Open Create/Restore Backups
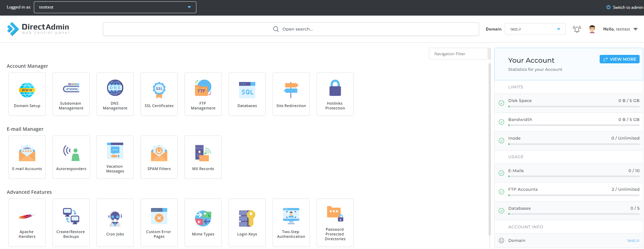Screen dimensions: 644x249 (x=71, y=223)
